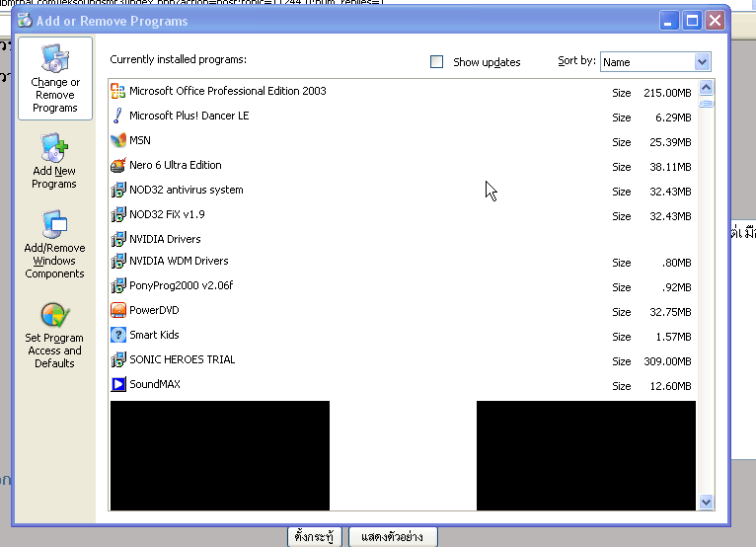The image size is (756, 547).
Task: Select PonyProg2000 v2.06f entry
Action: click(403, 285)
